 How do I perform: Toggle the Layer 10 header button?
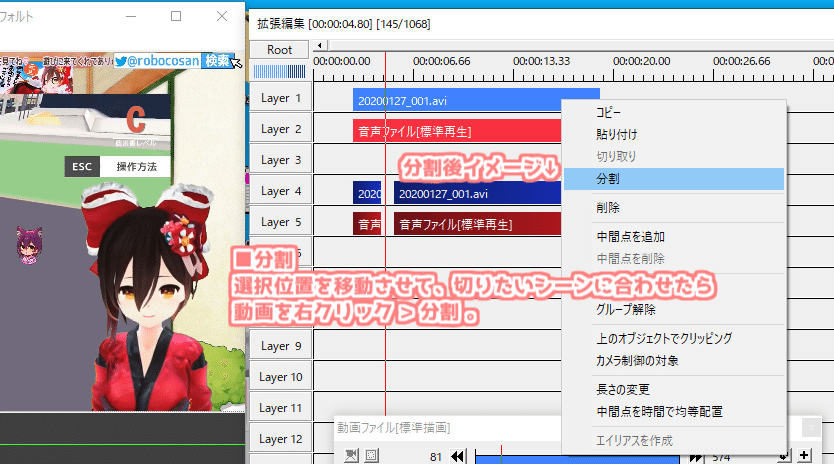[x=281, y=377]
